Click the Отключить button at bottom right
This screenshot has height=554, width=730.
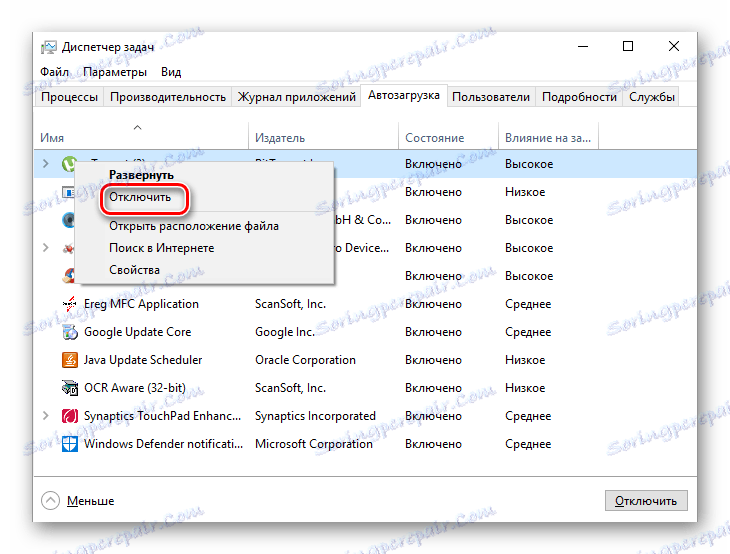tap(646, 500)
